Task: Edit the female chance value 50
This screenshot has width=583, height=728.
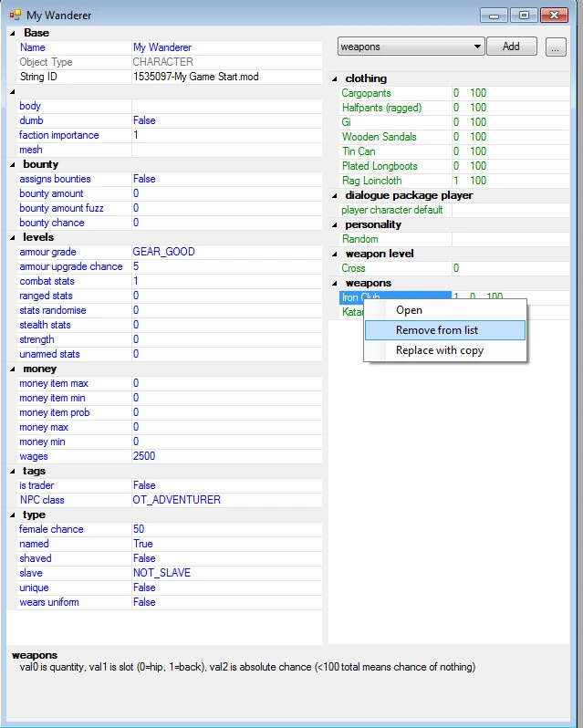Action: click(226, 529)
